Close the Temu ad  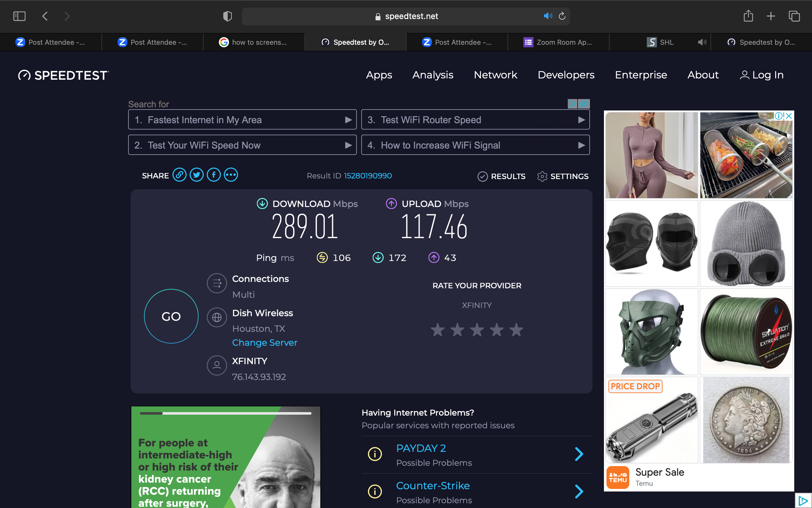point(789,116)
